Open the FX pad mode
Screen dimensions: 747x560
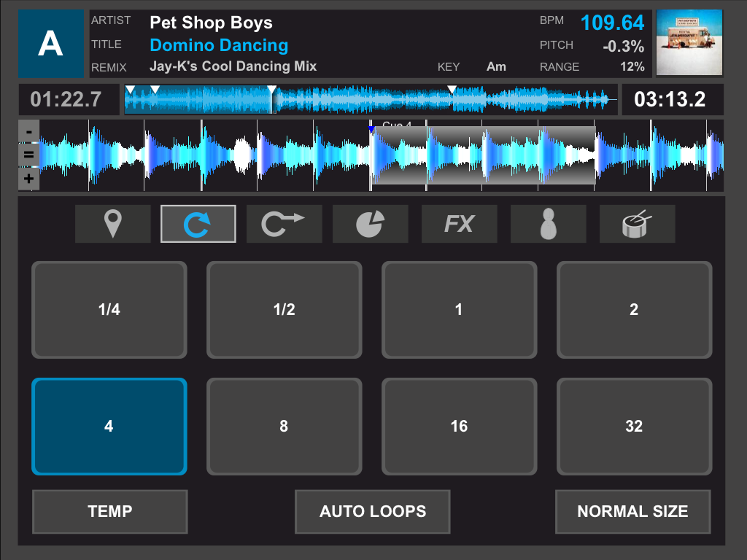pos(459,224)
